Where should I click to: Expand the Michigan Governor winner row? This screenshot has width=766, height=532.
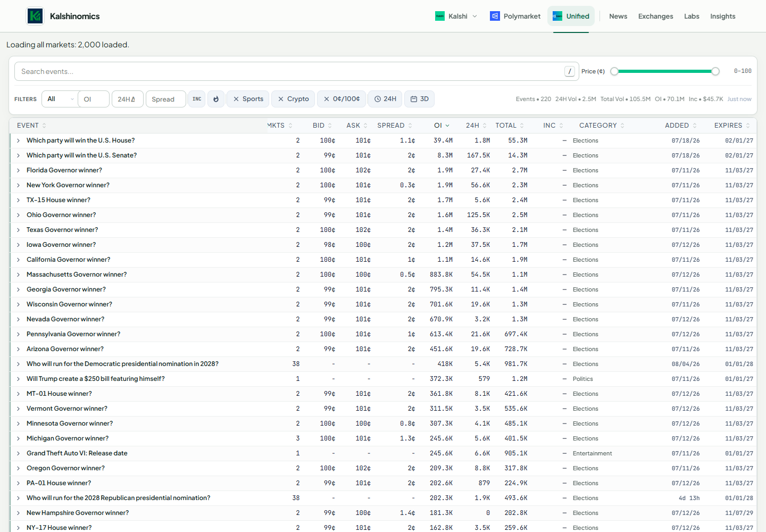tap(18, 438)
